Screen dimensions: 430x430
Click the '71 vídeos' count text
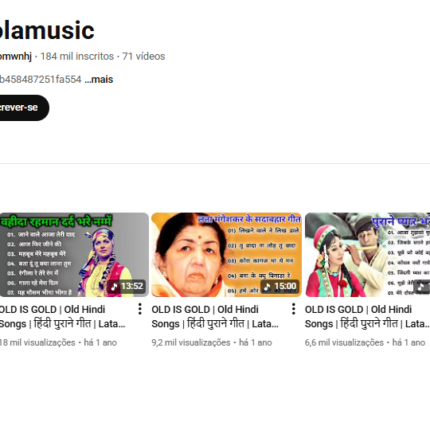(x=144, y=56)
